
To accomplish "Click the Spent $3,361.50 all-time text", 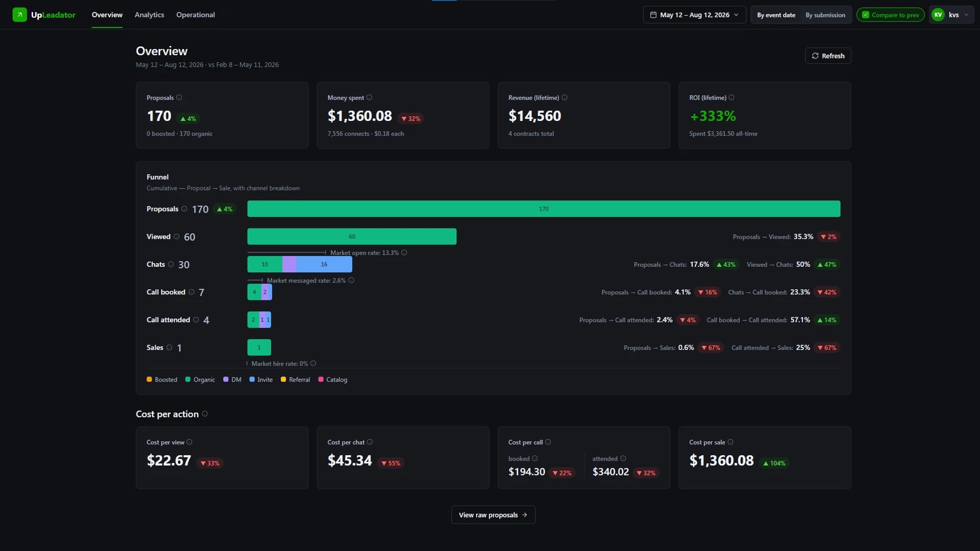I will [x=723, y=134].
